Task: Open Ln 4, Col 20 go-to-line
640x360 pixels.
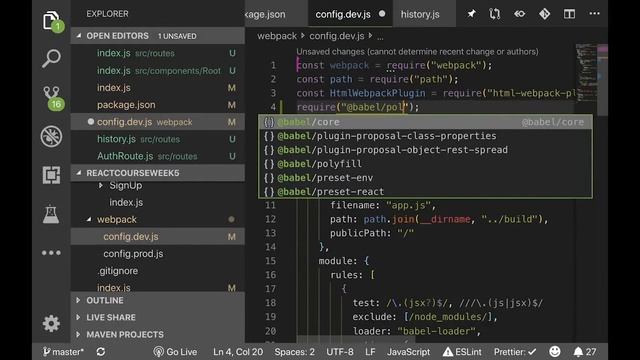Action: [x=238, y=351]
